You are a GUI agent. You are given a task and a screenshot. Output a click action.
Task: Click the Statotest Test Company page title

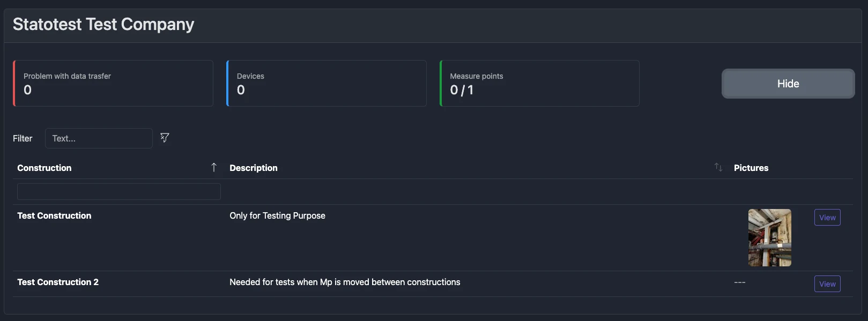point(103,24)
